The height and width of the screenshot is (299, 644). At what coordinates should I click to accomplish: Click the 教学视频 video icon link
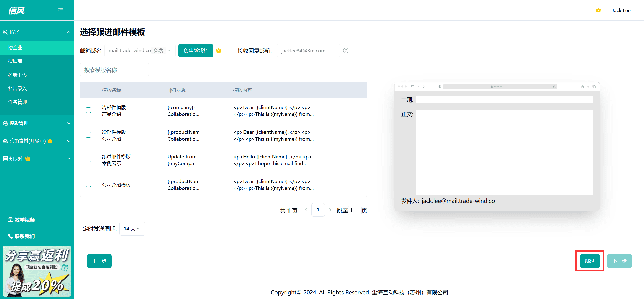click(21, 220)
